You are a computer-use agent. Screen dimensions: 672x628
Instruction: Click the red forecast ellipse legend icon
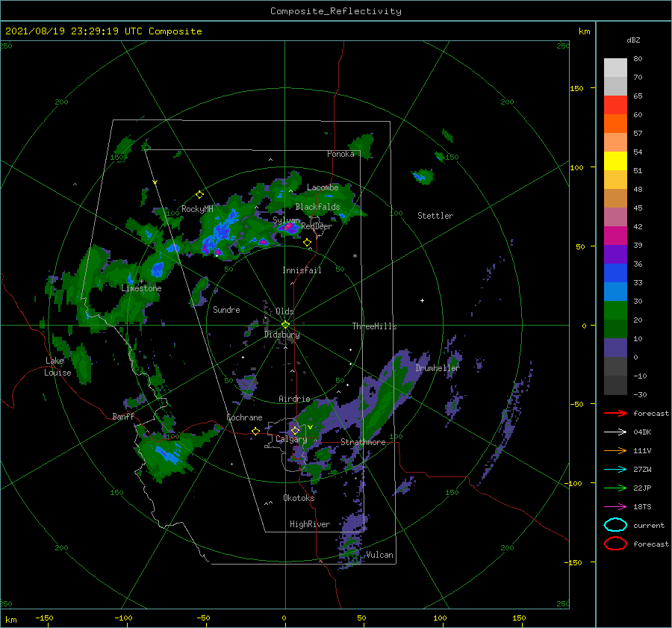click(615, 544)
